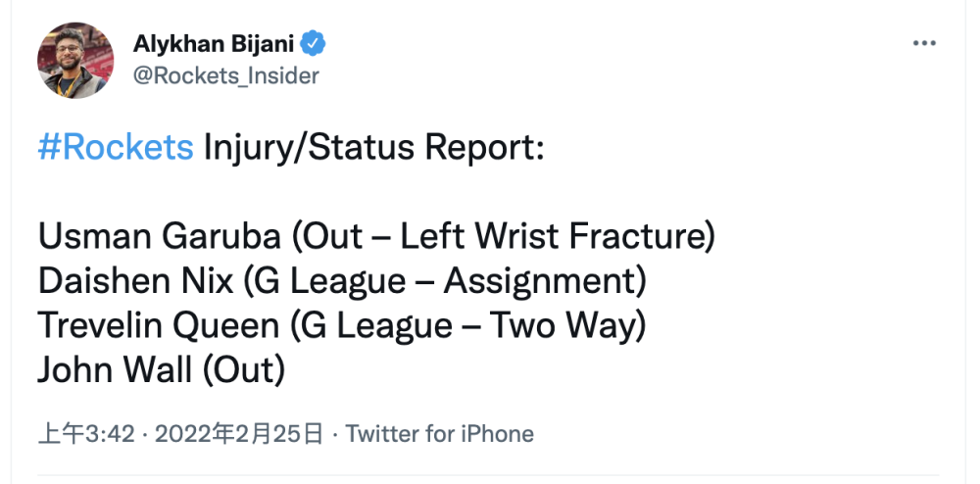Click the 上午3:42 timestamp
The width and height of the screenshot is (980, 484).
tap(85, 433)
